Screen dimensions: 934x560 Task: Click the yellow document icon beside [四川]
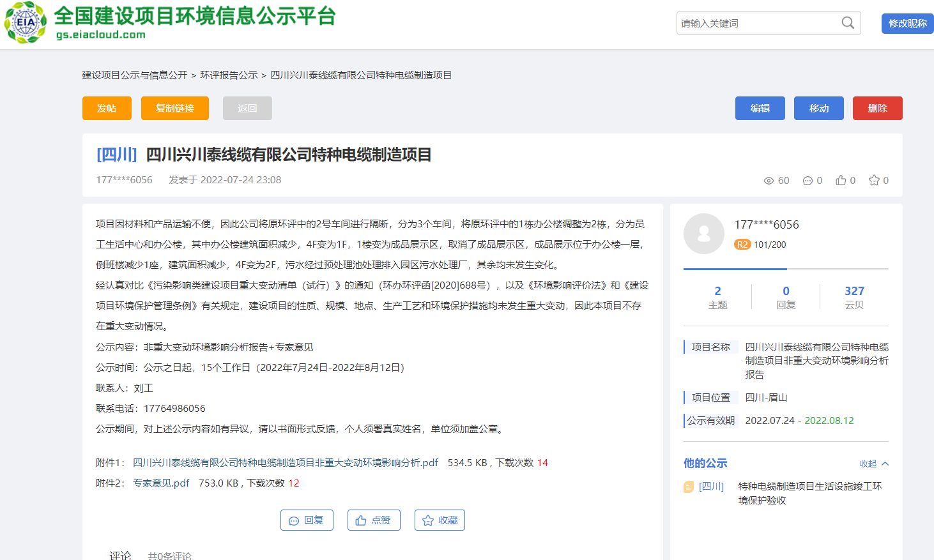[x=689, y=487]
